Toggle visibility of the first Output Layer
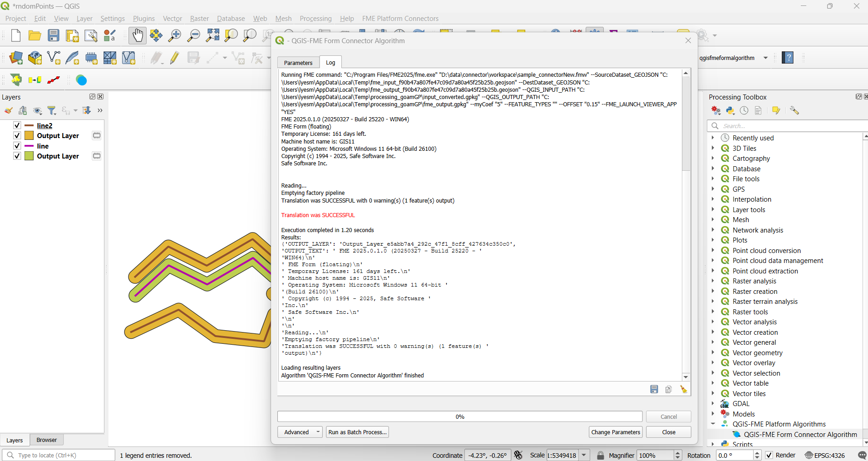868x461 pixels. point(17,135)
